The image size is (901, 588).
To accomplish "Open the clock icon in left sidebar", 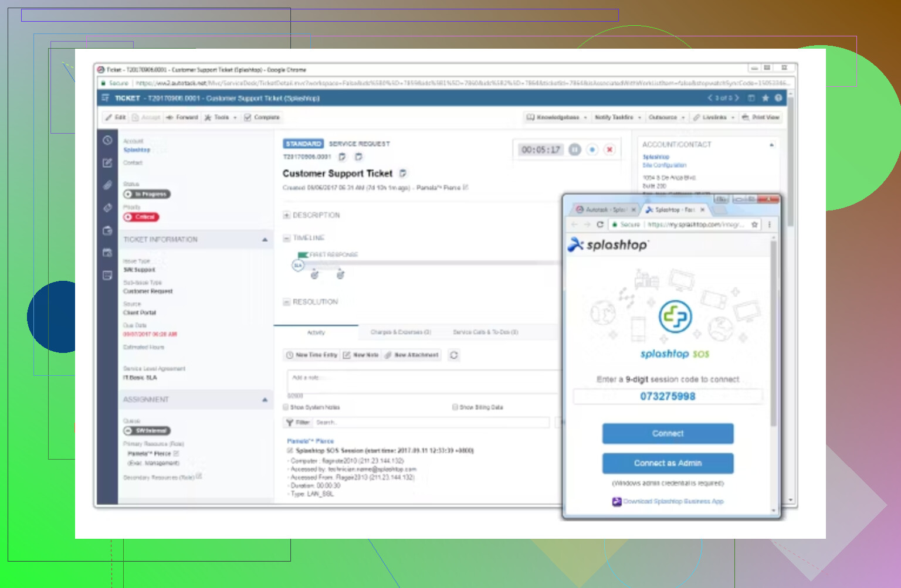I will (x=107, y=141).
